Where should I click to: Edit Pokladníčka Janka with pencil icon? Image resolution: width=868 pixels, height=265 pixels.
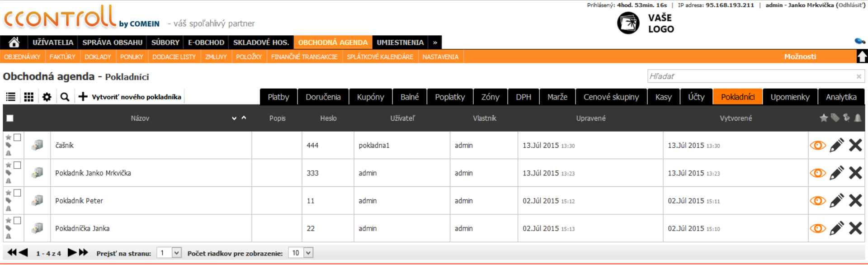[x=836, y=228]
